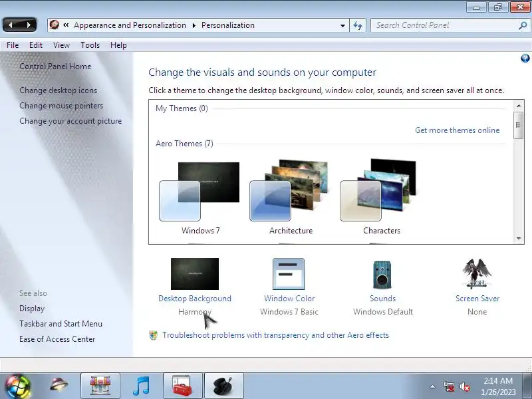Open Change your account picture

click(70, 121)
